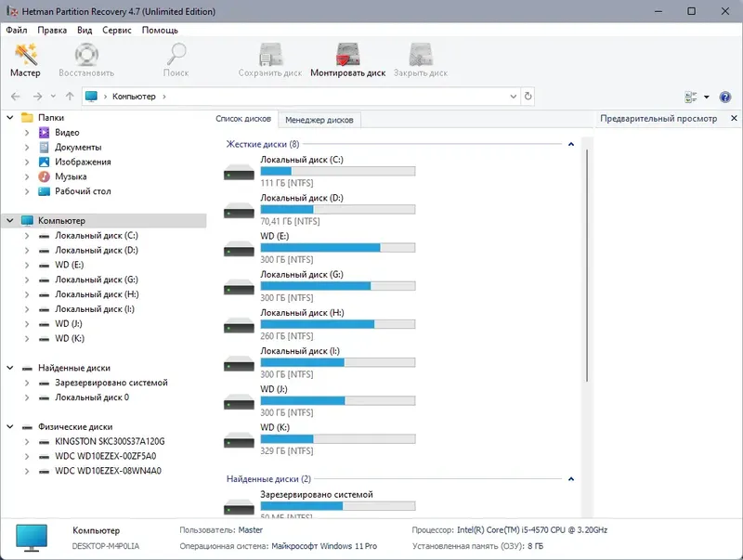Expand KINGSTON SKC300S37A120G tree node
This screenshot has width=743, height=560.
tap(27, 441)
